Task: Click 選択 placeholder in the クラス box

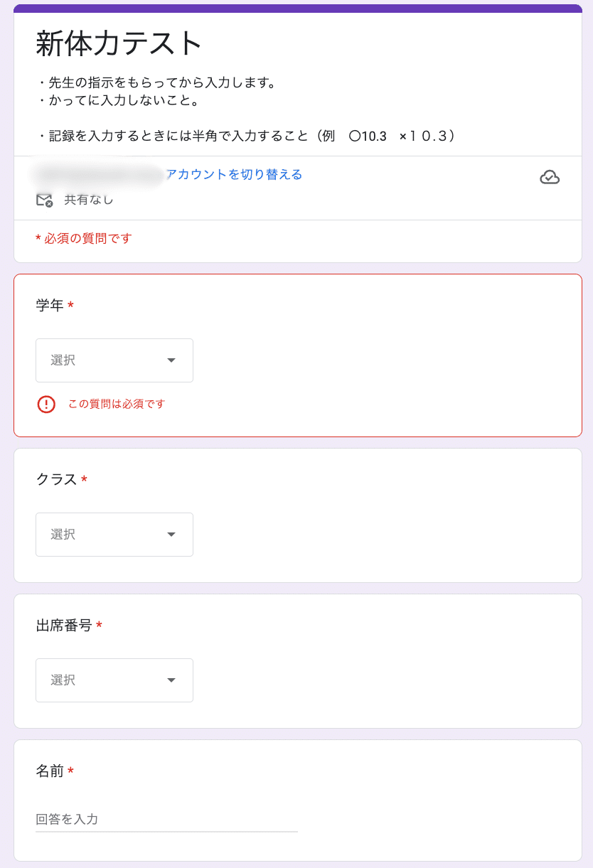Action: [63, 535]
